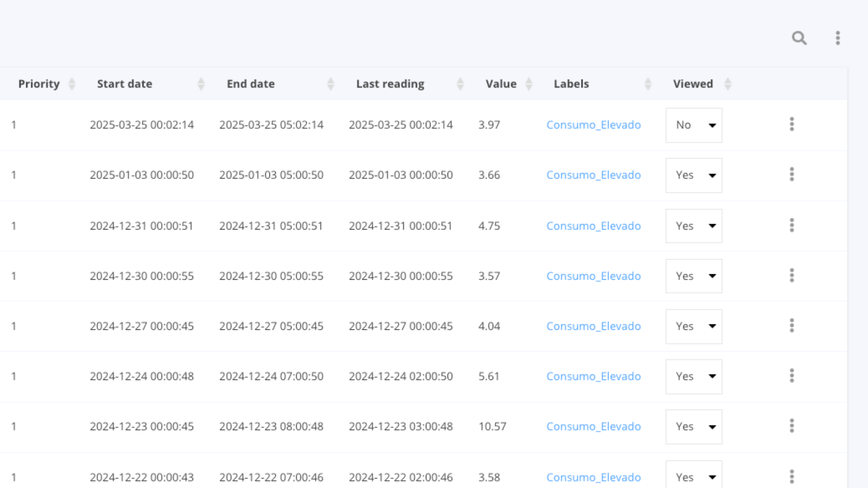Screen dimensions: 868x488
Task: Open Consumo_Elevado label in 2024-12-22 row
Action: pos(594,478)
